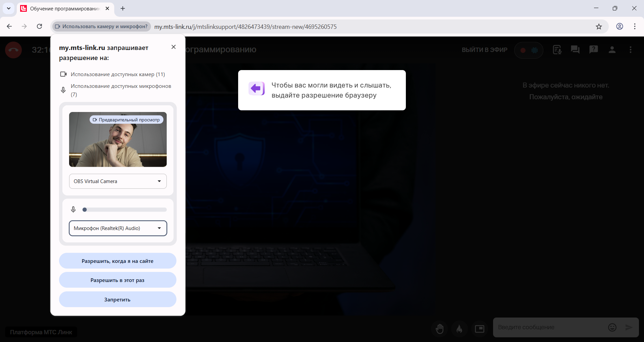The height and width of the screenshot is (342, 644).
Task: Reload the page
Action: pos(40,26)
